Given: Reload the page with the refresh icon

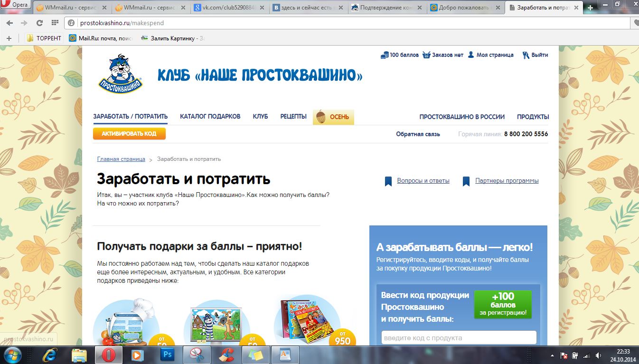Looking at the screenshot, I should (x=39, y=23).
